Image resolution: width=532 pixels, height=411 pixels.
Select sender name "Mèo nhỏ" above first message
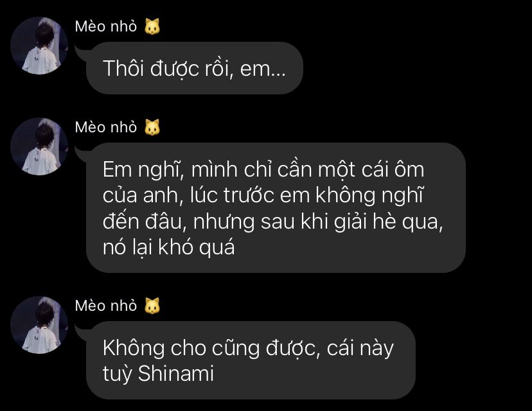tap(106, 26)
